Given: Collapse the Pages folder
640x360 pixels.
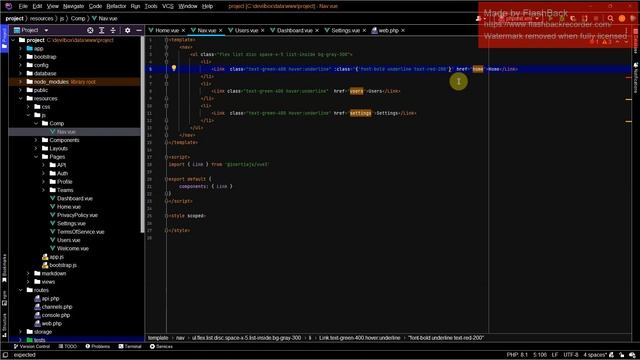Looking at the screenshot, I should pos(36,157).
